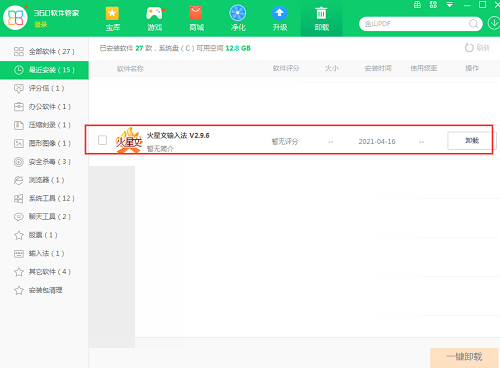Select 图形图像 (1) category
This screenshot has width=500, height=368.
pos(44,143)
